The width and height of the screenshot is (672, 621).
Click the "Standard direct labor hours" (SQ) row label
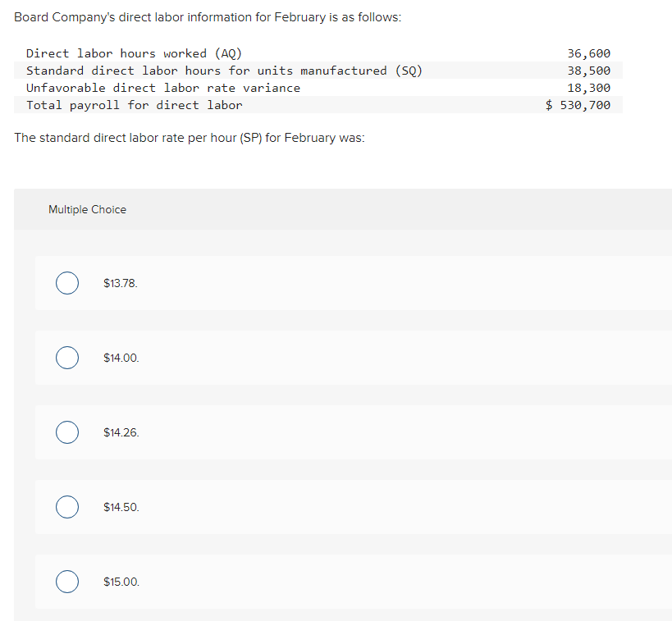[224, 71]
